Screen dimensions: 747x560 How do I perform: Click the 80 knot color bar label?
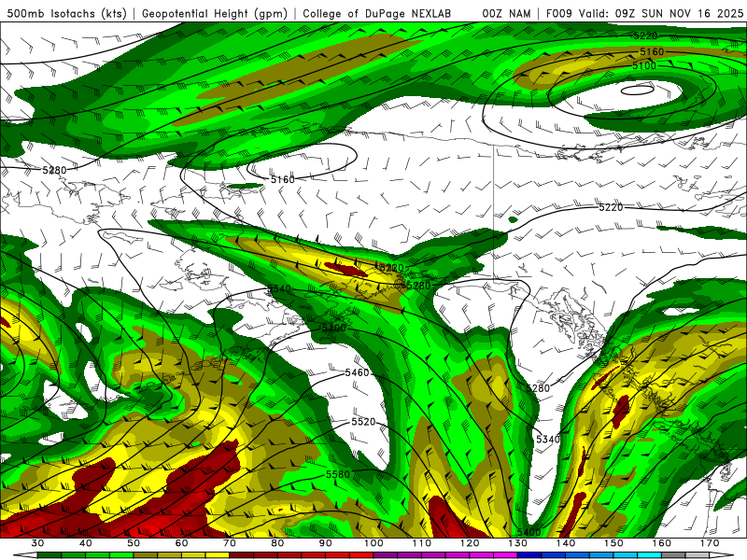277,543
